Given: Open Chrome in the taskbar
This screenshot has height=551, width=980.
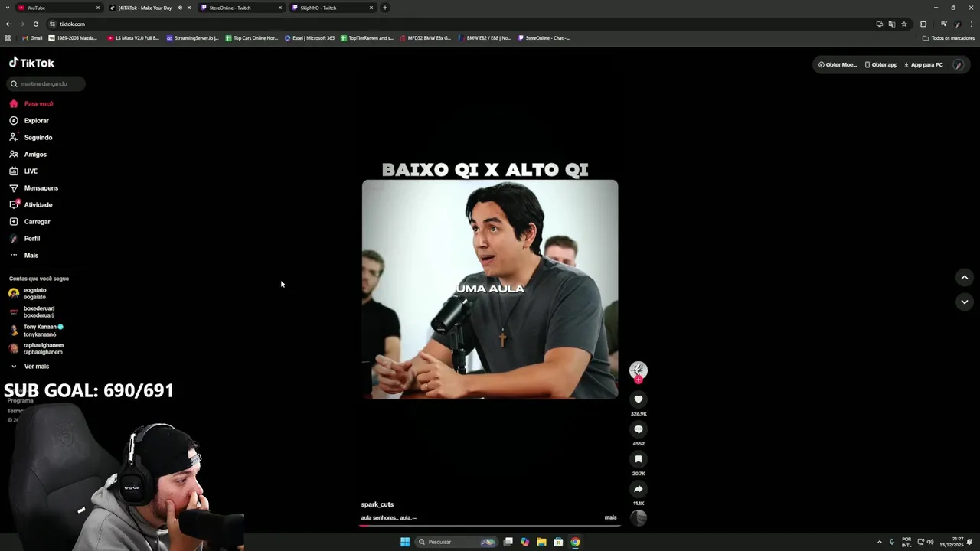Looking at the screenshot, I should [x=575, y=542].
